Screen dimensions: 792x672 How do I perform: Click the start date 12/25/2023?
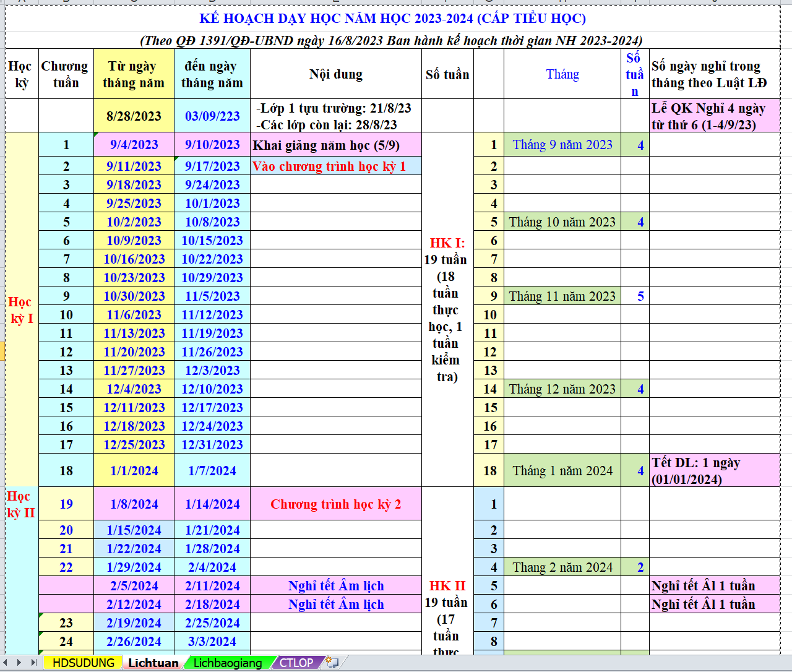coord(134,444)
